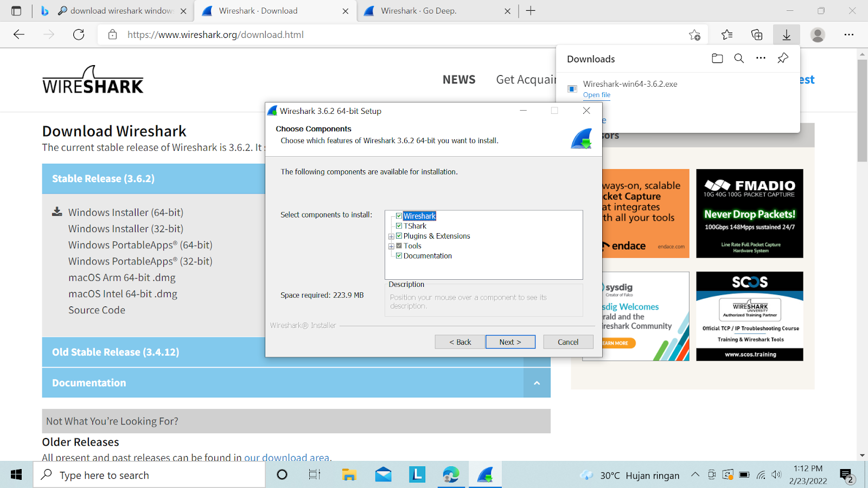
Task: Reload the current page
Action: 79,35
